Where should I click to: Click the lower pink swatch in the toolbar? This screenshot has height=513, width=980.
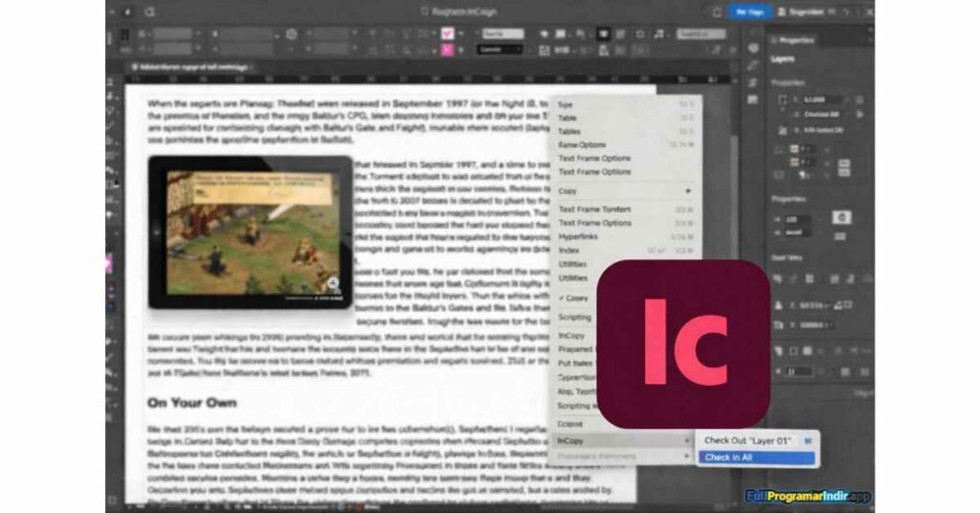pos(448,50)
